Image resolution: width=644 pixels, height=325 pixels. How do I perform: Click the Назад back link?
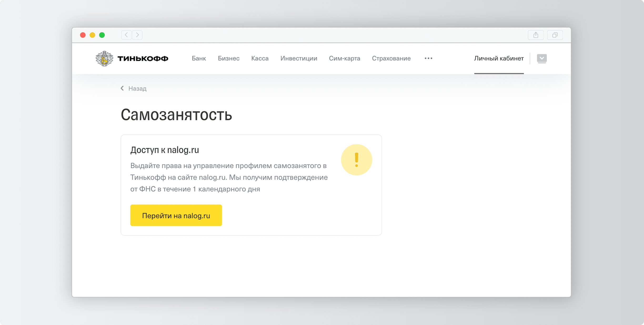134,88
